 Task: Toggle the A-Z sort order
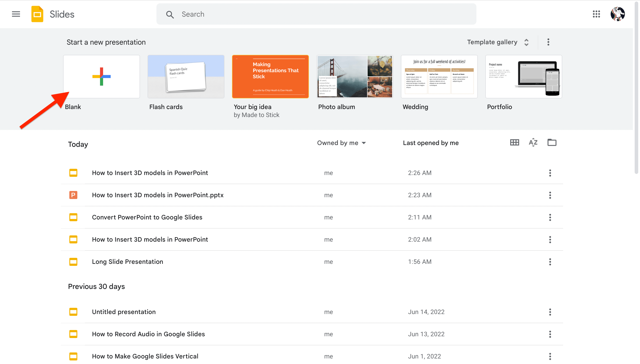pos(533,143)
